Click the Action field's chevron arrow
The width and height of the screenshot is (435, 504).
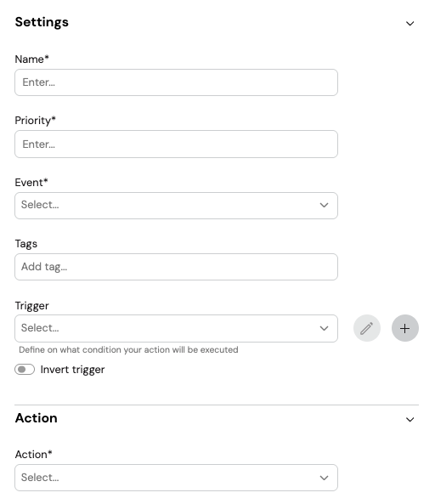(x=324, y=478)
